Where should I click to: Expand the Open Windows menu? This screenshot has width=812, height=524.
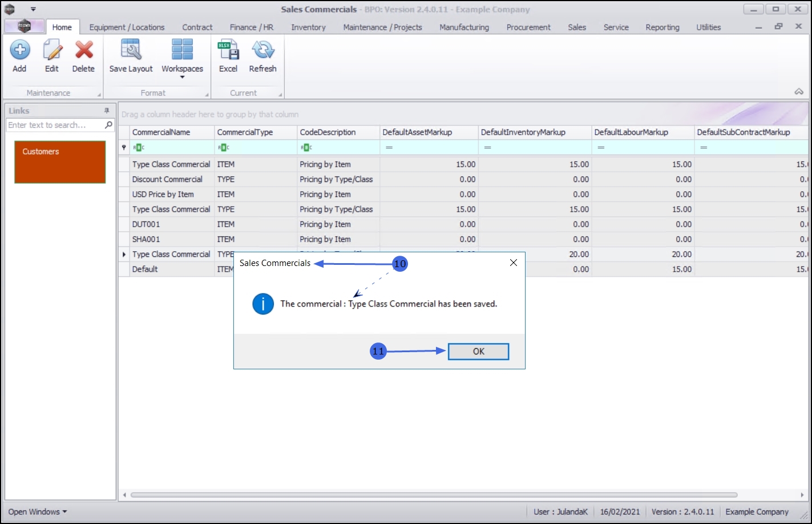(x=38, y=512)
